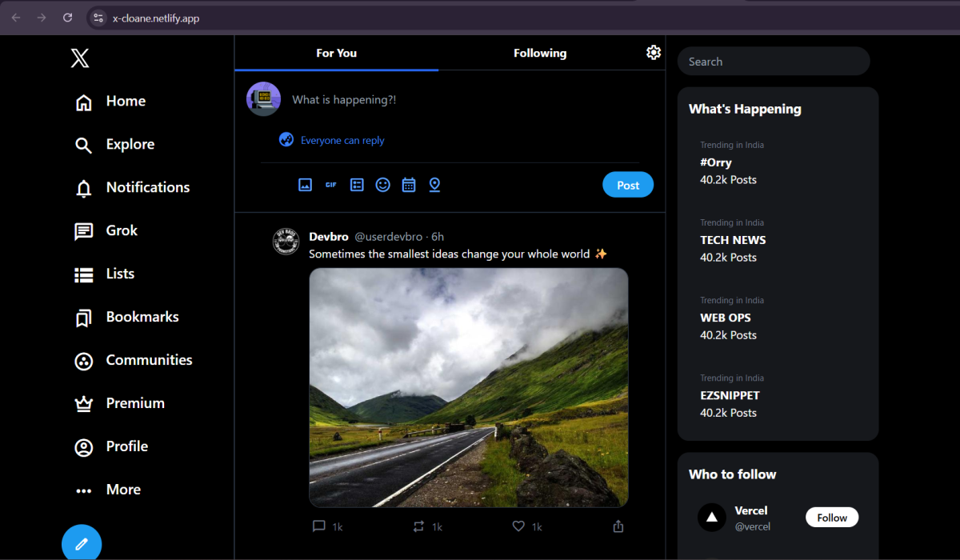Click the share icon under Devbro's post
This screenshot has height=560, width=960.
coord(618,526)
